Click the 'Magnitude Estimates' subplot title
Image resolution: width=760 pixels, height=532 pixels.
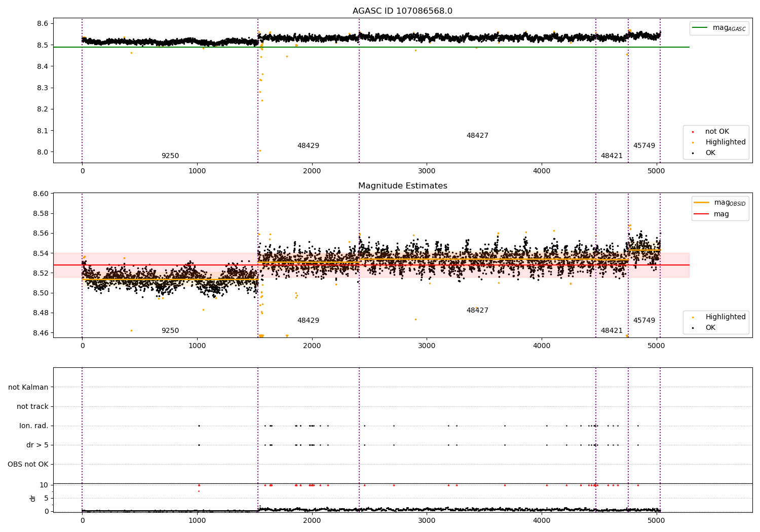click(x=402, y=186)
